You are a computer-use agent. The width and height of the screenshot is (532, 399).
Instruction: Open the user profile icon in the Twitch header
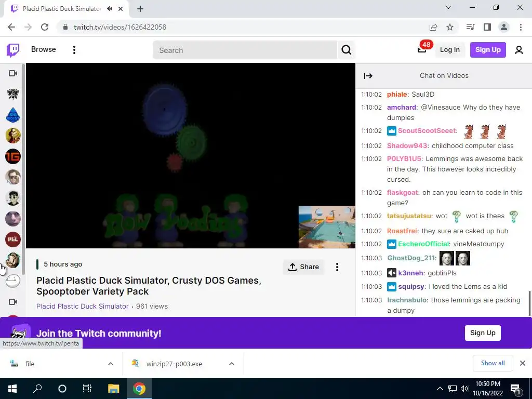click(518, 50)
